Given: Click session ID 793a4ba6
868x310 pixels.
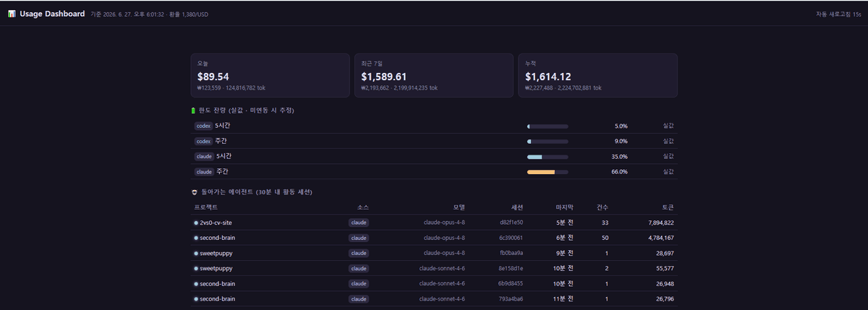Looking at the screenshot, I should [x=511, y=298].
